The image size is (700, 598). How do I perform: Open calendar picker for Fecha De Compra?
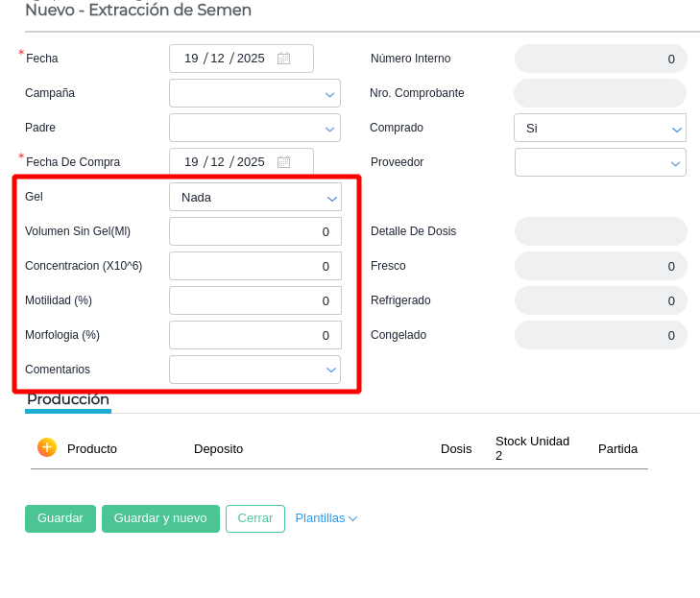pyautogui.click(x=283, y=162)
